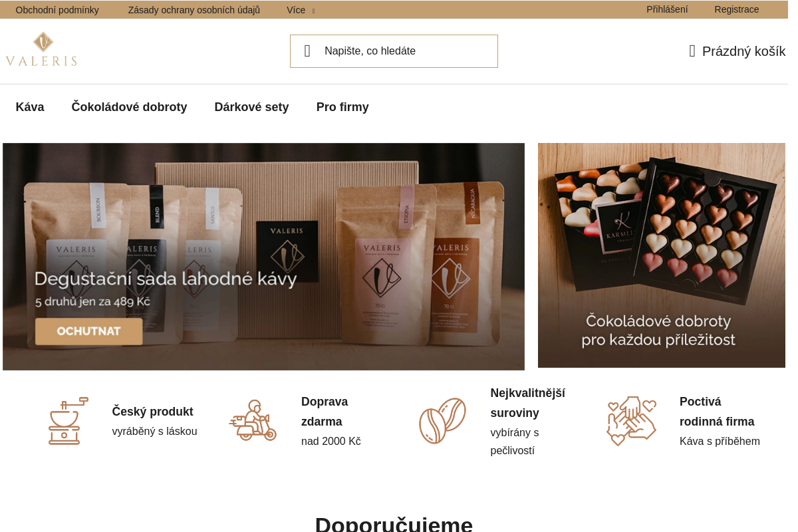798x532 pixels.
Task: Click 'vyráběný s láskou' text
Action: (154, 432)
